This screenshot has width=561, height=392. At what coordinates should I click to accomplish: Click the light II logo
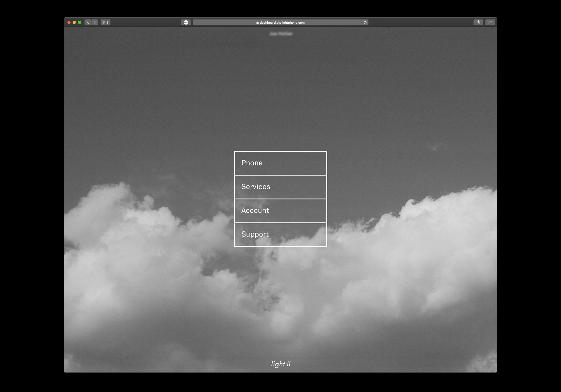click(x=280, y=364)
